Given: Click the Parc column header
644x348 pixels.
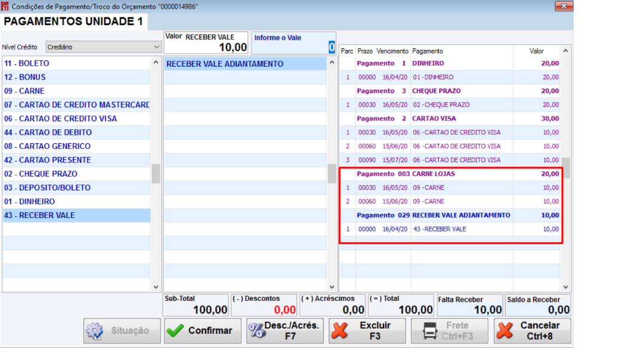Looking at the screenshot, I should click(347, 51).
